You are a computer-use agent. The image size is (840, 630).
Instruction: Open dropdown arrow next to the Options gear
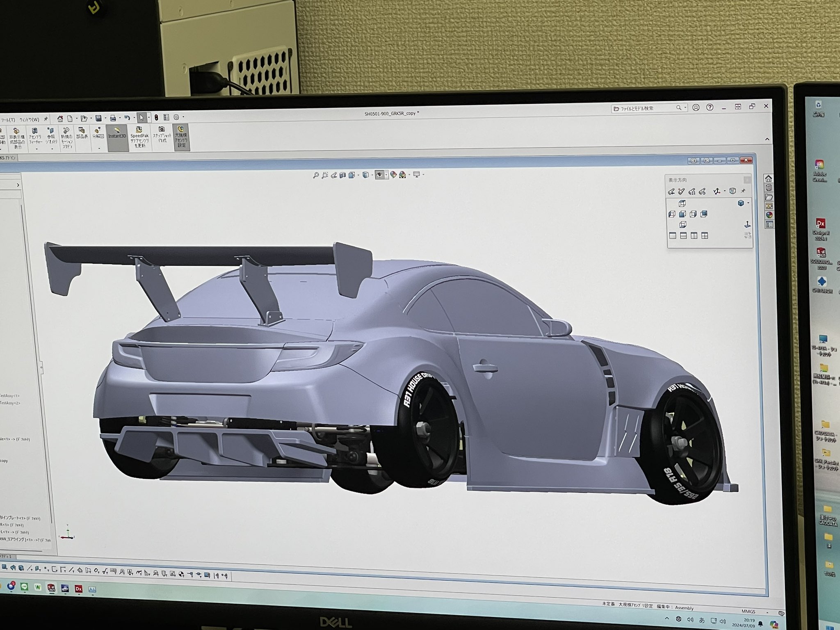pos(183,117)
